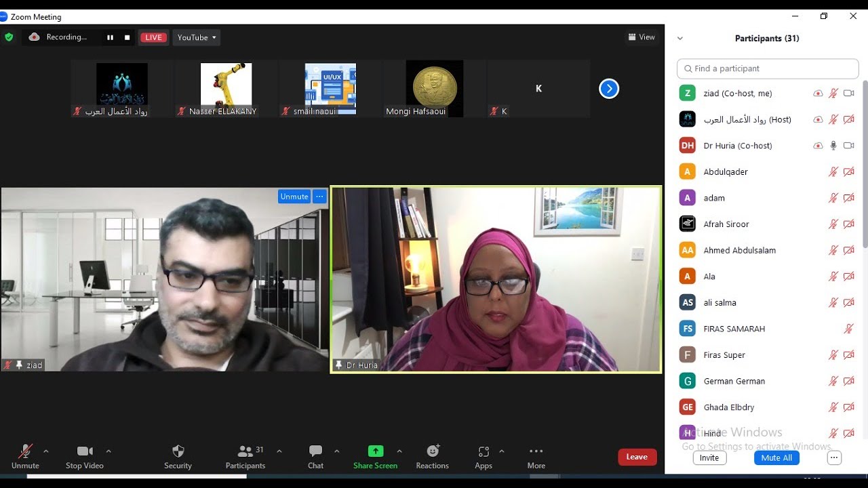Click the Invite button

(x=709, y=457)
